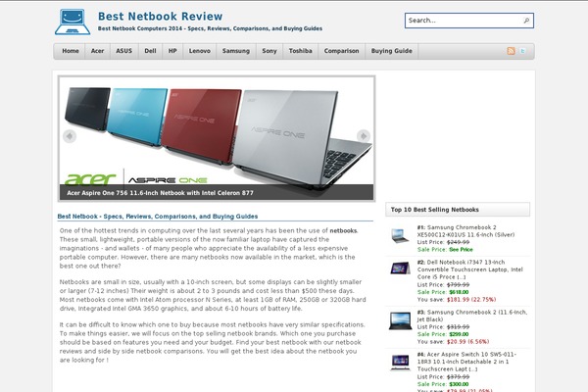Viewport: 588px width, 392px height.
Task: Open #2 Dell Notebook i7347 link
Action: click(469, 269)
